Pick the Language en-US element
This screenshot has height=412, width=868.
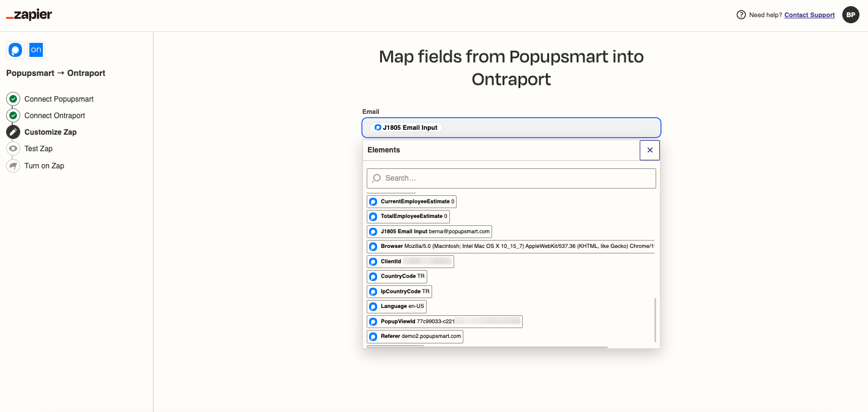tap(397, 306)
